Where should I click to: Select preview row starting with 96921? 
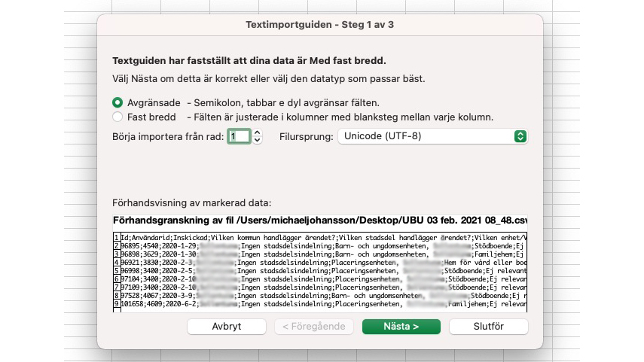coord(320,262)
